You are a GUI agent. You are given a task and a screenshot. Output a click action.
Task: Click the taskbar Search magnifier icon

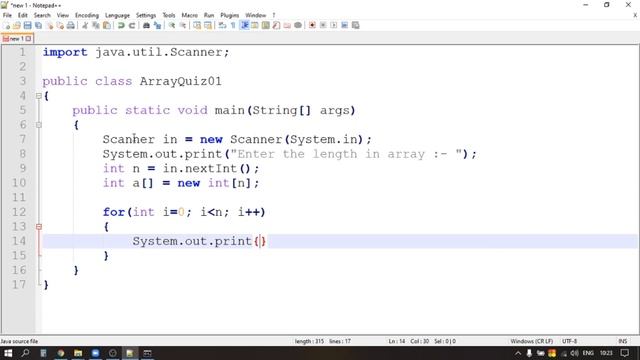click(25, 353)
